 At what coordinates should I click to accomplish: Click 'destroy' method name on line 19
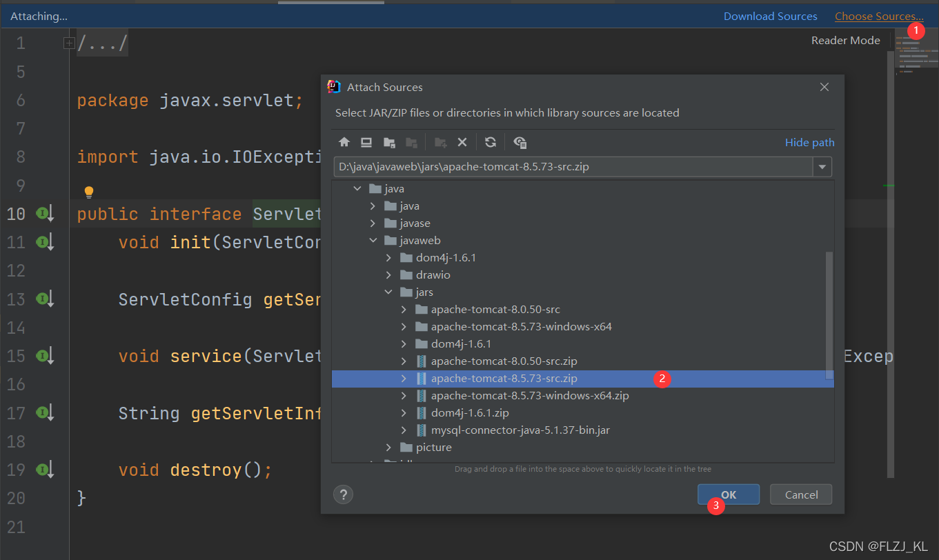coord(206,470)
